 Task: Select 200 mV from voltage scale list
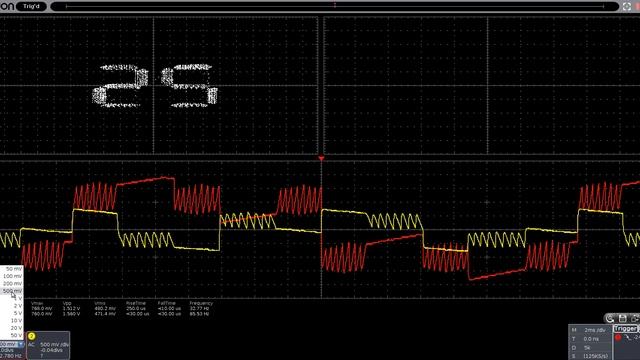11,284
